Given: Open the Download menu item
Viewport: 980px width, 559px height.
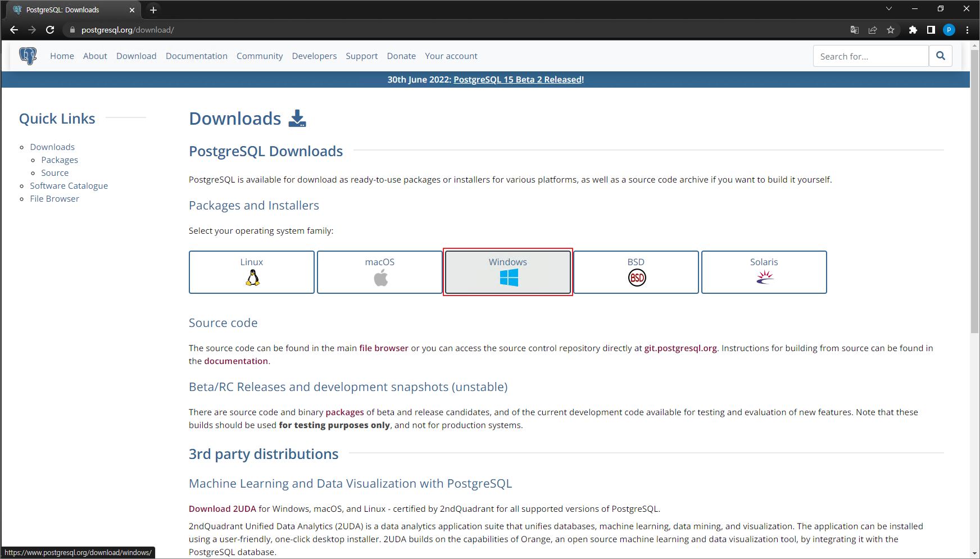Looking at the screenshot, I should click(x=137, y=56).
